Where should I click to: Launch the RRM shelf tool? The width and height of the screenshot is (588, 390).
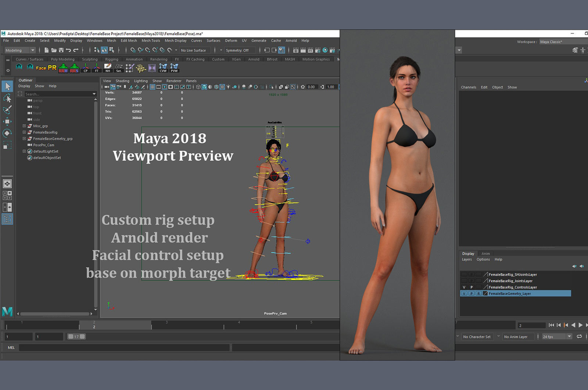point(63,68)
